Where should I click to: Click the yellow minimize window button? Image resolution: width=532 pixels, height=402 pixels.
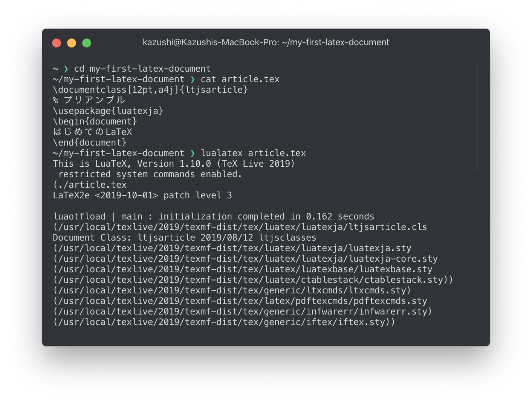tap(72, 43)
